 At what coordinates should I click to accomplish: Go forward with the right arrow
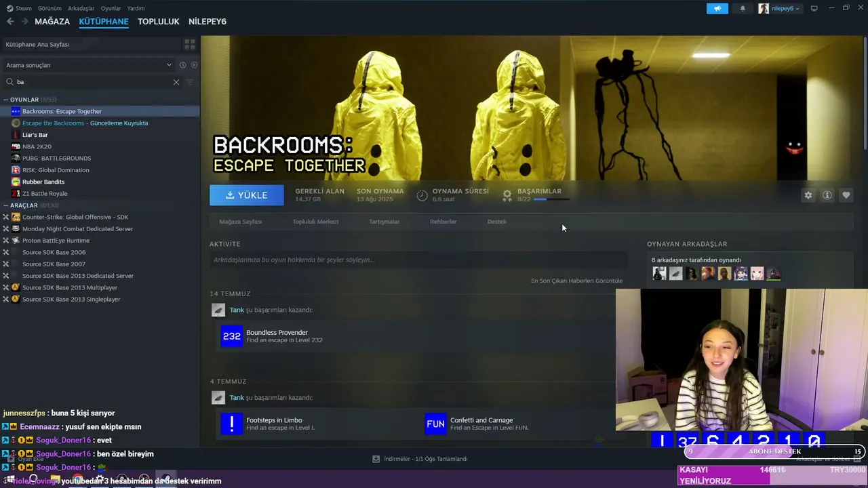(25, 22)
